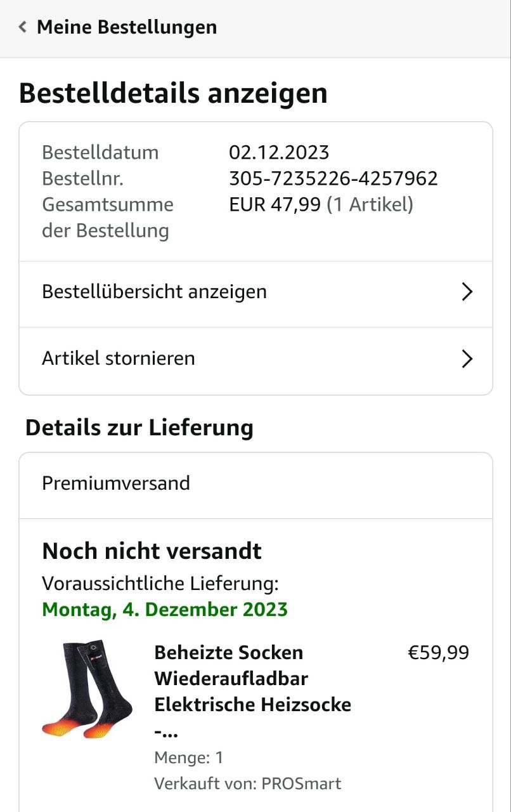Click the arrow next to Artikel stornieren
The height and width of the screenshot is (812, 511).
click(467, 359)
